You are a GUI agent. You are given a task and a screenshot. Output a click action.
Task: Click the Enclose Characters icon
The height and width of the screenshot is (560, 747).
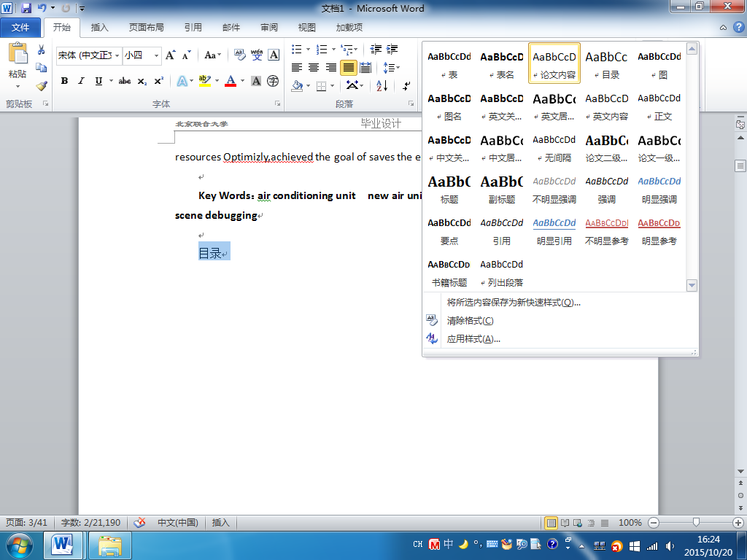pyautogui.click(x=273, y=81)
